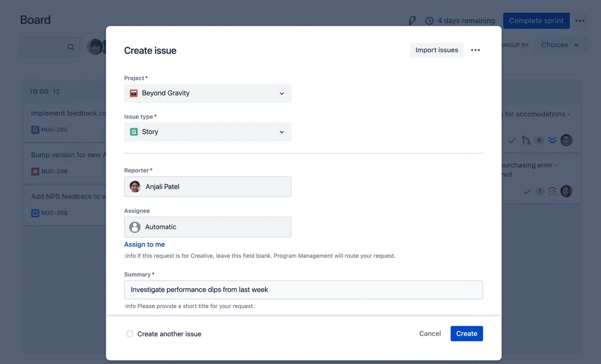Open the NUC-208 issue key on the board
Image resolution: width=601 pixels, height=364 pixels.
[x=54, y=213]
